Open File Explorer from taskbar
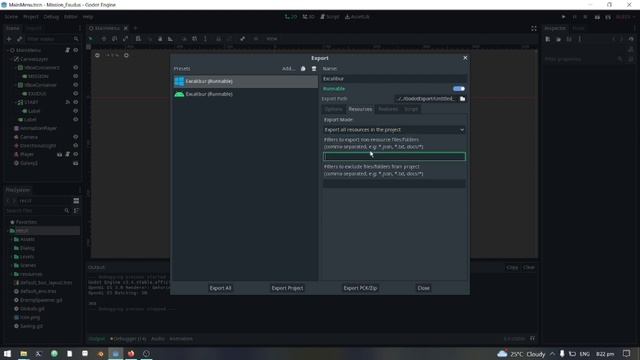 click(24, 354)
